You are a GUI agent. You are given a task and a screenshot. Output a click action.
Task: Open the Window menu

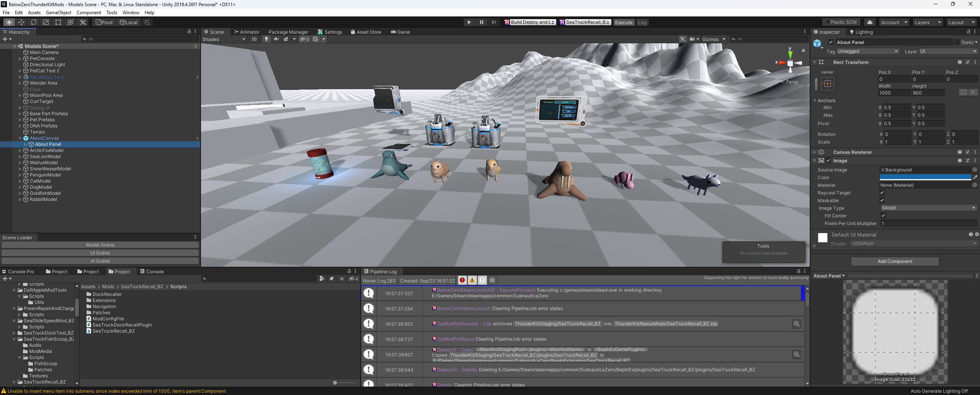131,12
